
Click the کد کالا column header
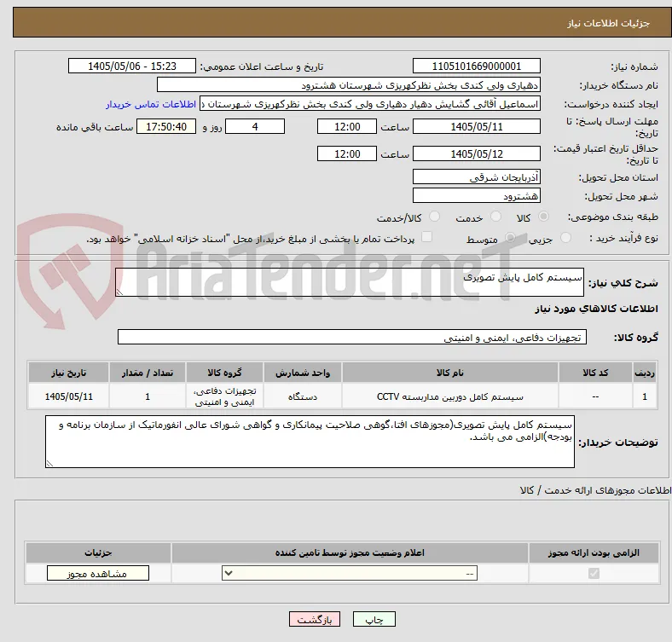tap(595, 373)
